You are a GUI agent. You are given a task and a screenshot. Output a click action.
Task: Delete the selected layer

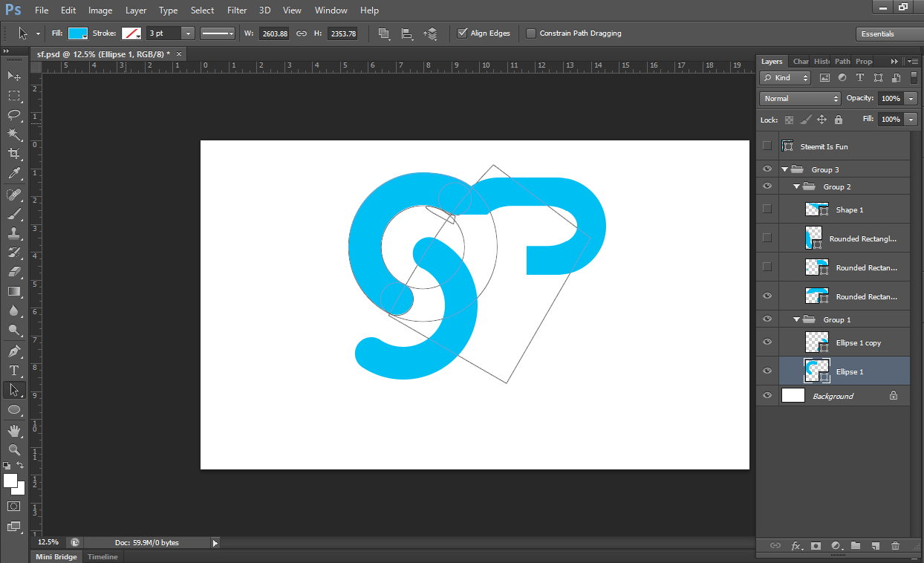click(895, 546)
